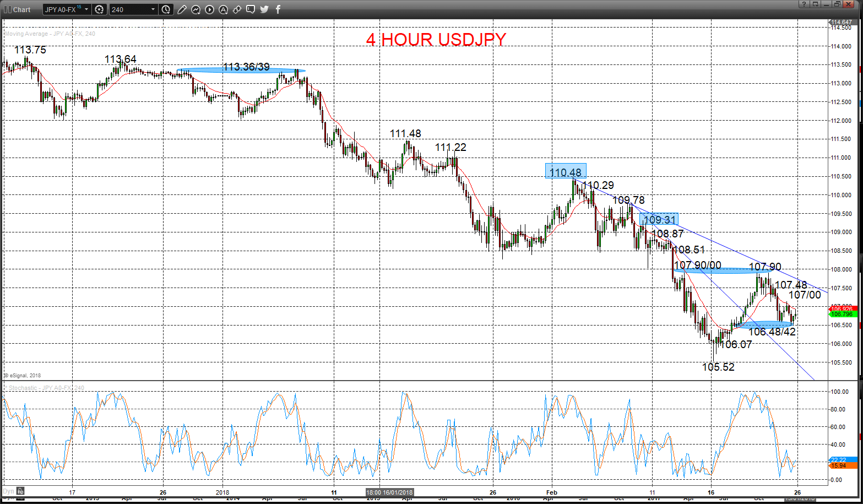Toggle the Dyn lock icon
This screenshot has height=504, width=863.
coord(20,491)
